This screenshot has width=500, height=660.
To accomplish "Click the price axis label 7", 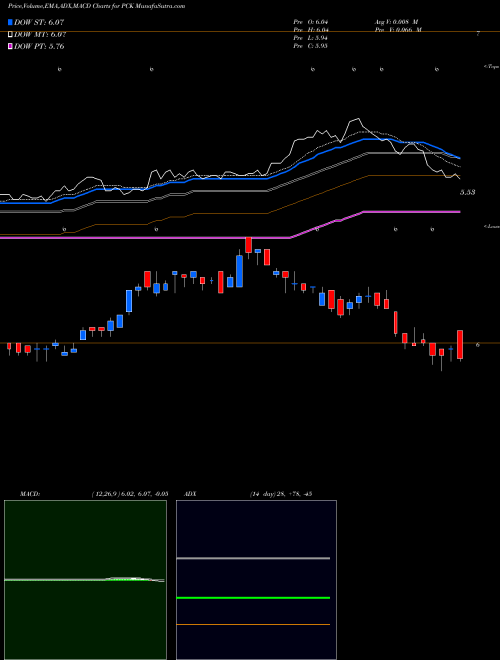I will pyautogui.click(x=478, y=34).
